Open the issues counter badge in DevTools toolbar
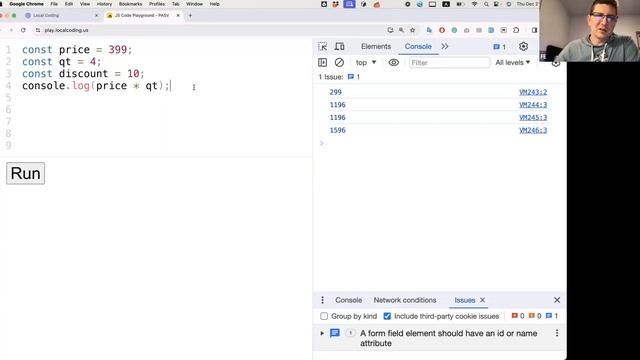Screen dimensions: 640x360 (x=500, y=47)
